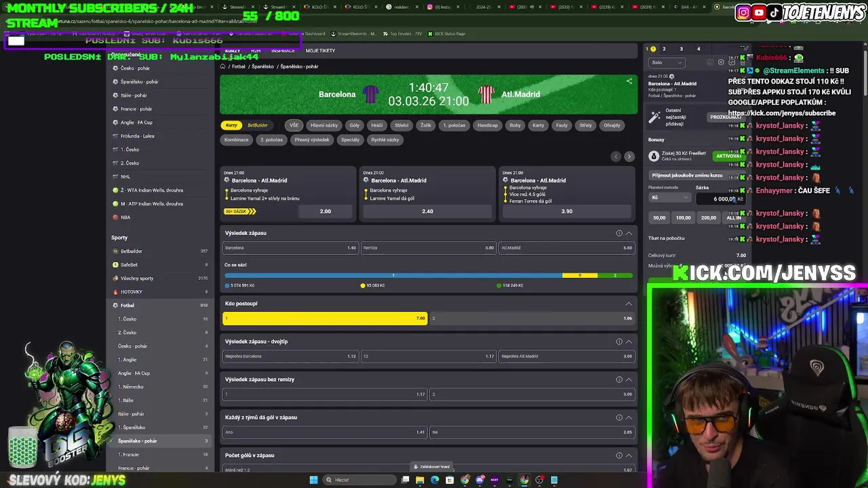
Task: Toggle Kurzy mode pill
Action: click(x=231, y=125)
